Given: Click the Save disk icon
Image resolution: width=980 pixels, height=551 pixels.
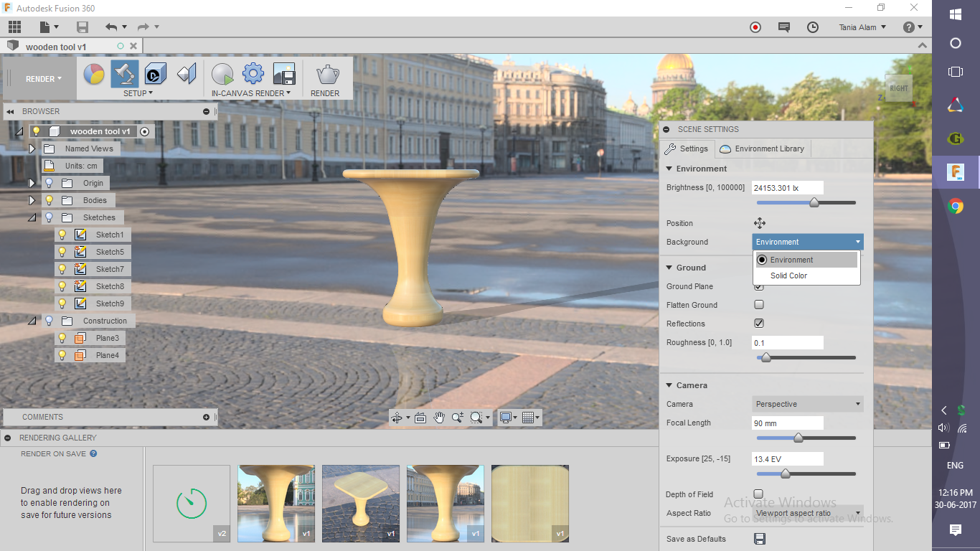Looking at the screenshot, I should 83,27.
